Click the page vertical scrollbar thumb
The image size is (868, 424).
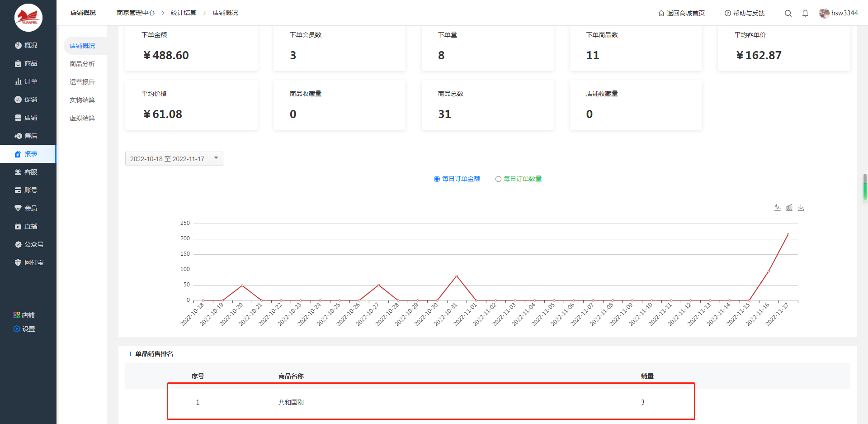[x=865, y=186]
